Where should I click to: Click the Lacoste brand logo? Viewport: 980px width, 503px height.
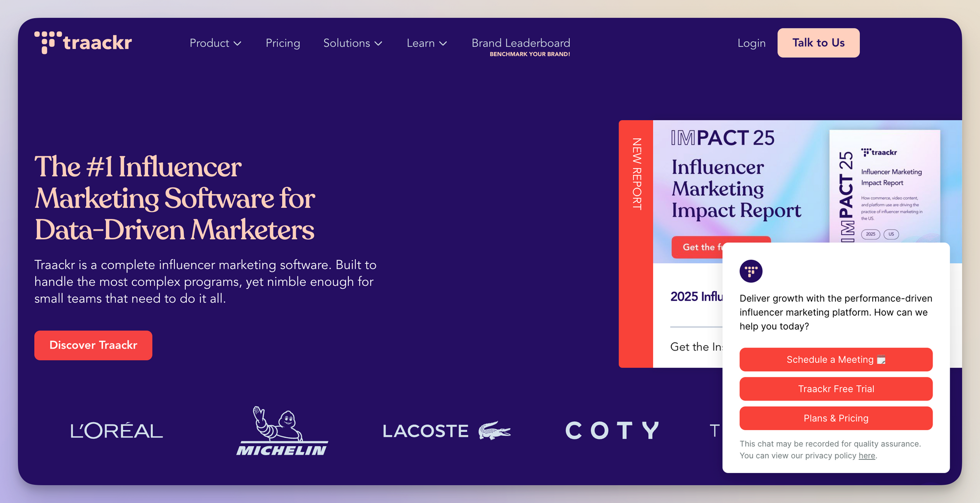tap(446, 431)
